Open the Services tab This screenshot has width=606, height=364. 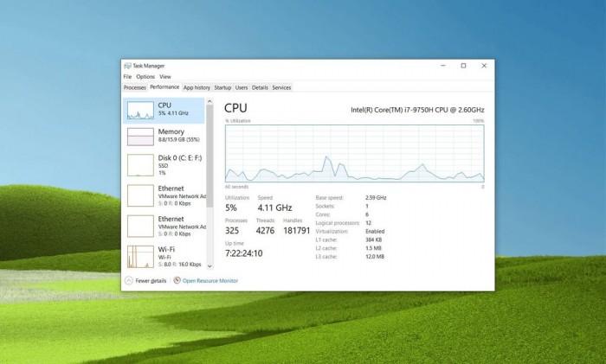click(x=281, y=87)
